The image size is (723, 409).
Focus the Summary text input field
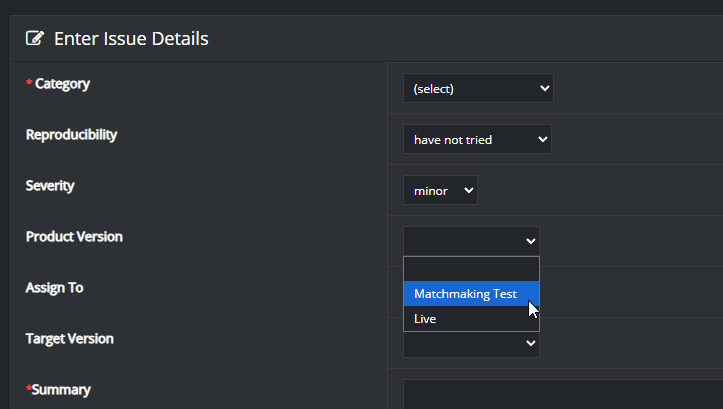pos(560,394)
